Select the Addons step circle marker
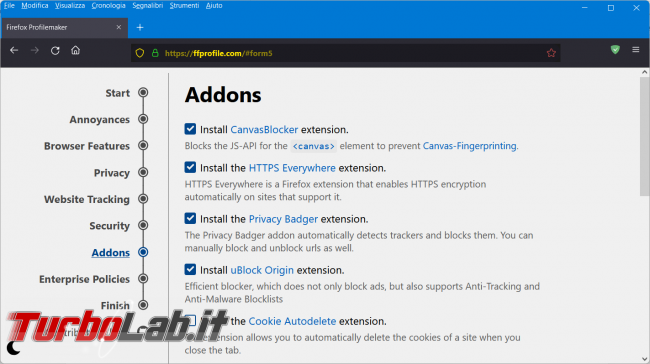This screenshot has height=364, width=650. [x=143, y=252]
